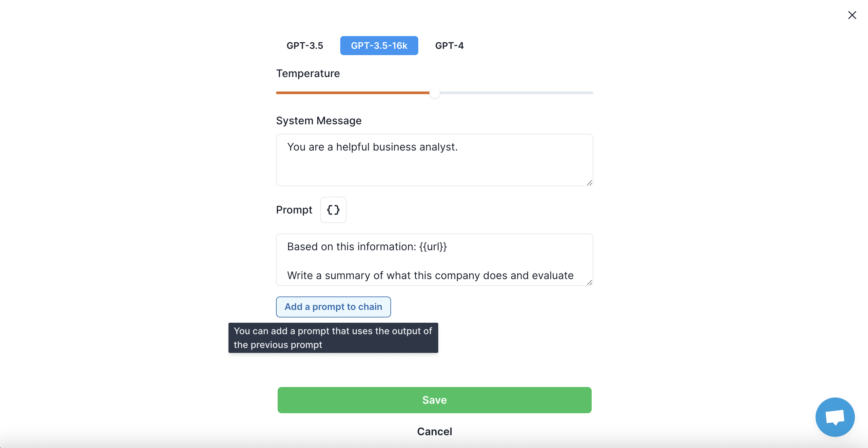Click the "Write a summary" line in Prompt
The height and width of the screenshot is (448, 868).
click(430, 275)
